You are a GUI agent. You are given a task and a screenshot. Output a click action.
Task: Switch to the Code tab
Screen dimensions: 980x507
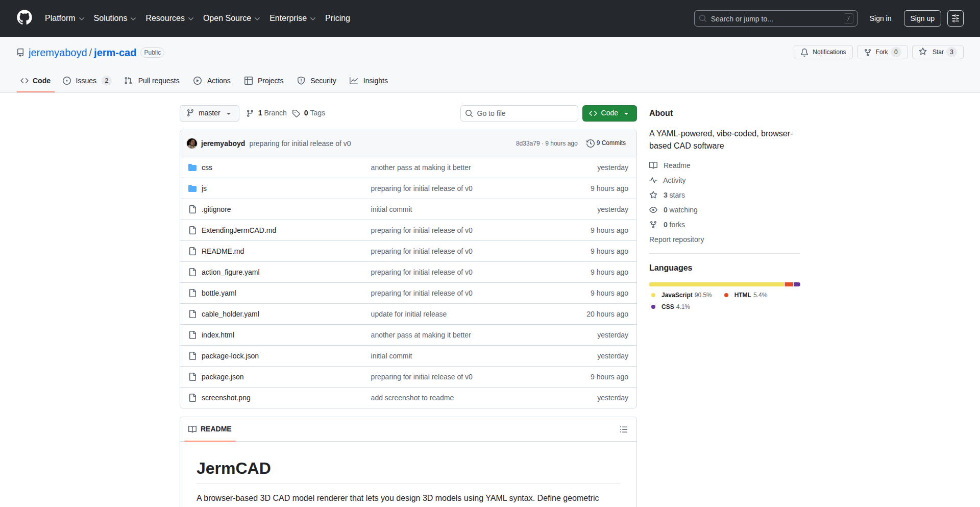(36, 81)
